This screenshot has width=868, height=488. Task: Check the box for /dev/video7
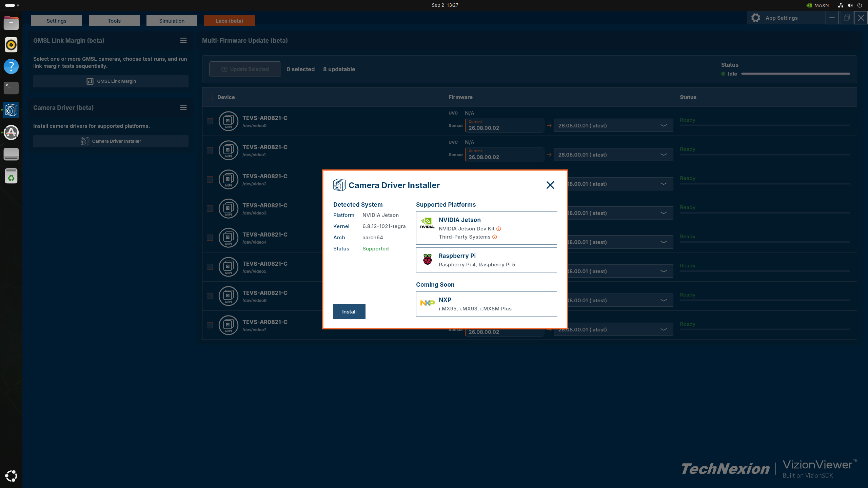click(x=210, y=325)
